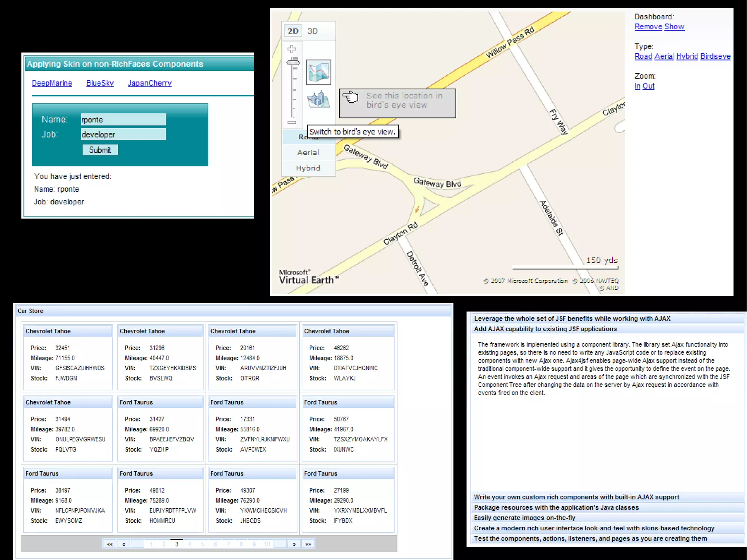Image resolution: width=747 pixels, height=560 pixels.
Task: Click the bird's eye city buildings icon
Action: click(x=318, y=99)
